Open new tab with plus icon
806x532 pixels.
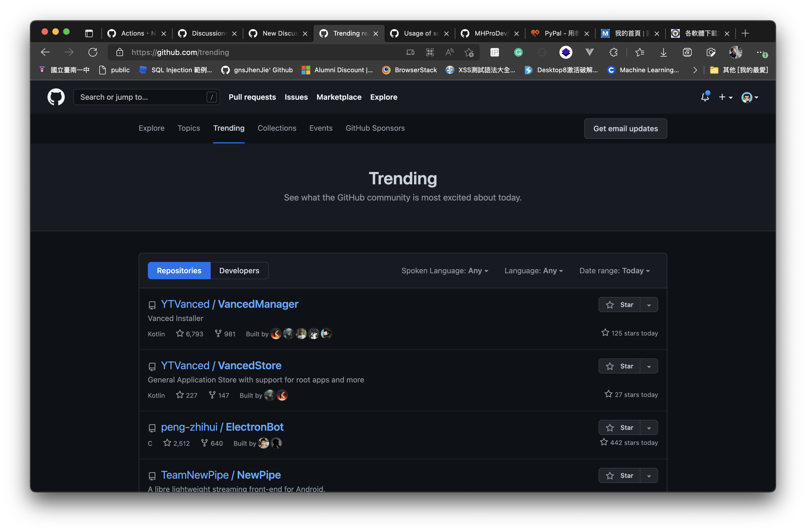[745, 33]
